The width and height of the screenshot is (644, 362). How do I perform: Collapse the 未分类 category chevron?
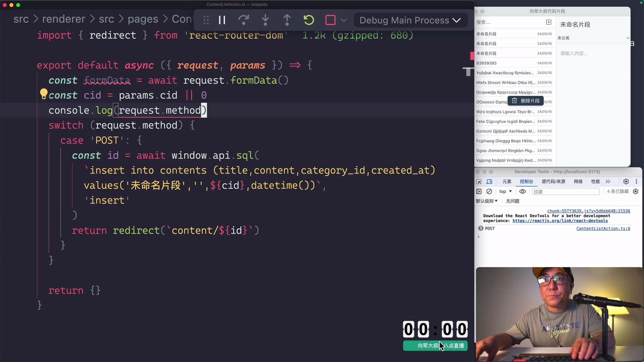pyautogui.click(x=628, y=38)
